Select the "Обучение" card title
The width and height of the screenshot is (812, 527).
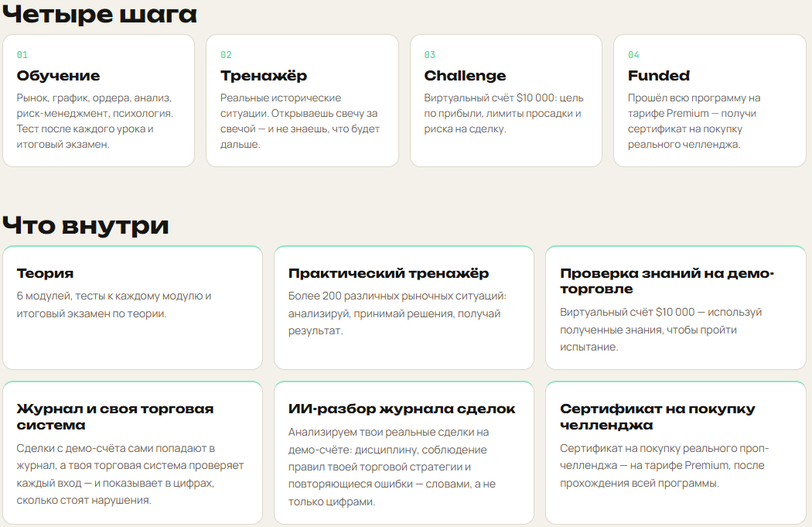[x=58, y=76]
